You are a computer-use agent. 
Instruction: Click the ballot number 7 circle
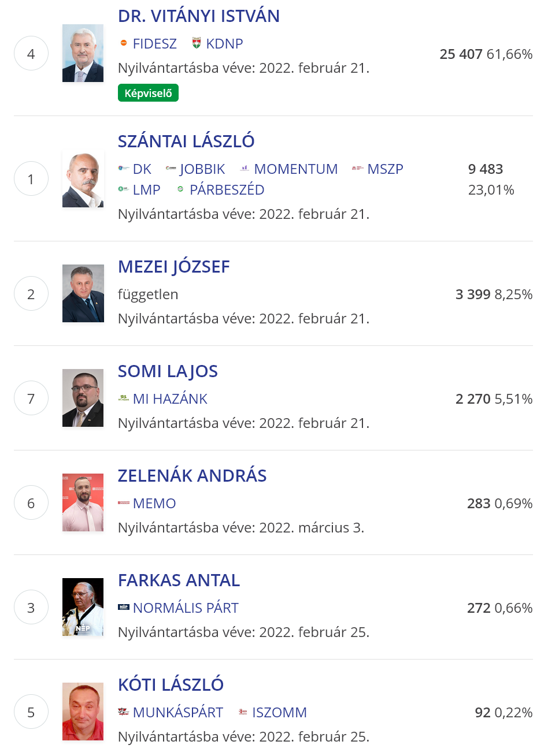tap(31, 399)
